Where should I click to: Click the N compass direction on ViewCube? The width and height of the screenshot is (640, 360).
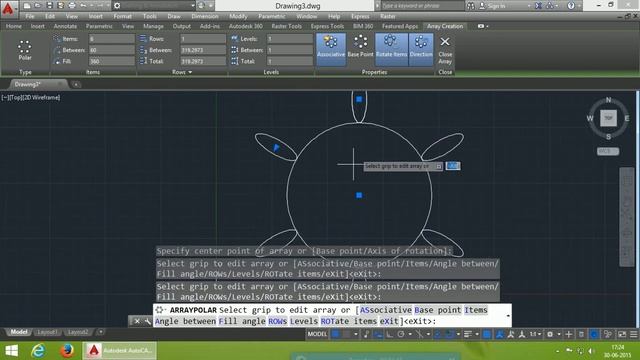pyautogui.click(x=608, y=100)
